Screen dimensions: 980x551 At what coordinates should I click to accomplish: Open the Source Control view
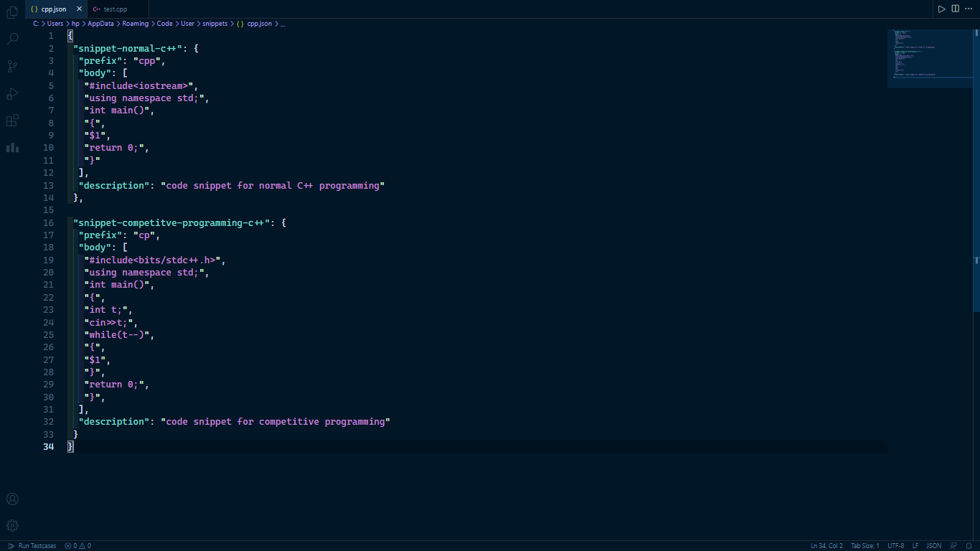tap(12, 66)
